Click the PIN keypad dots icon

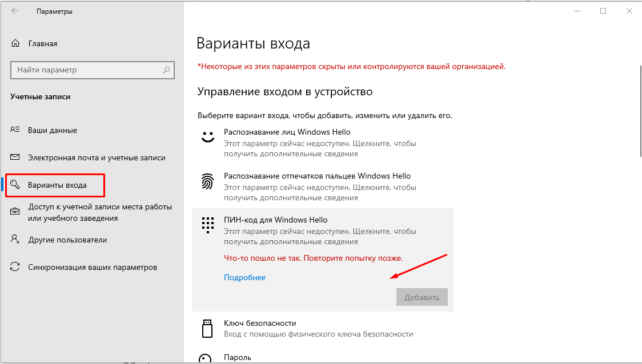[207, 225]
